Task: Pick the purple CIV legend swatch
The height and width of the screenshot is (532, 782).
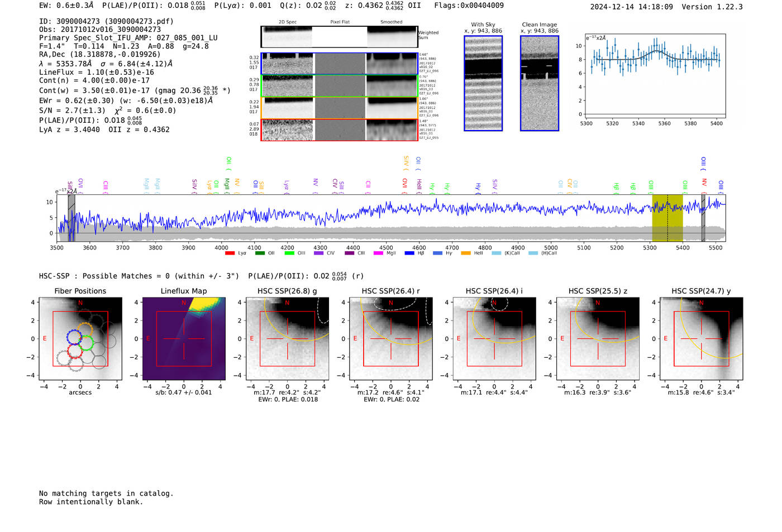Action: 319,253
